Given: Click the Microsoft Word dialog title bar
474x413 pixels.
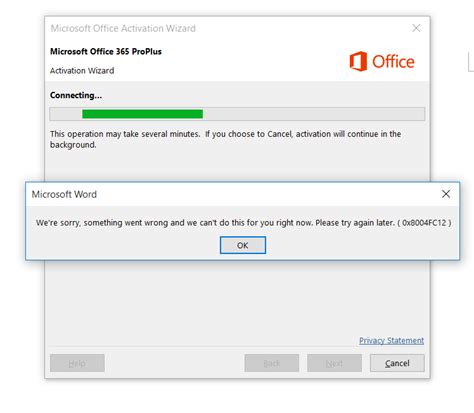Looking at the screenshot, I should coord(233,194).
